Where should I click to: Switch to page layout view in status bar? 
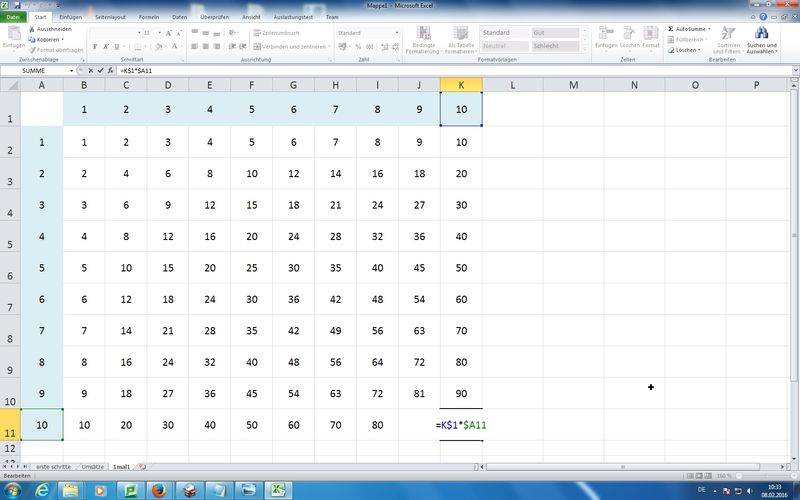pos(699,476)
